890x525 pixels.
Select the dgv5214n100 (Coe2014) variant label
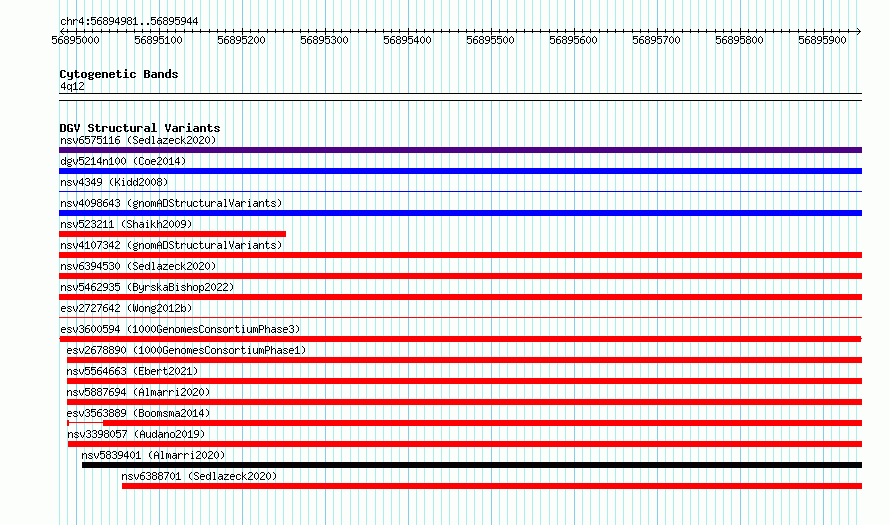click(x=123, y=161)
